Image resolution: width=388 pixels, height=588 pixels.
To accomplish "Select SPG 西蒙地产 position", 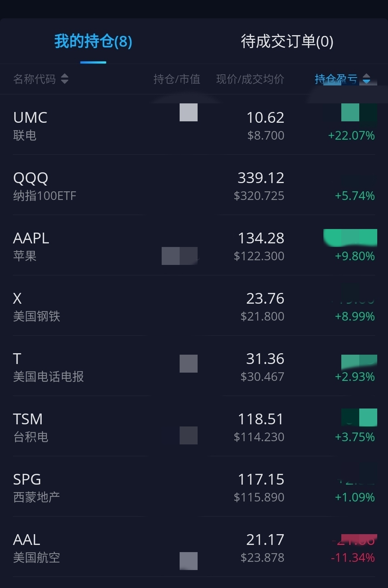I will [36, 487].
